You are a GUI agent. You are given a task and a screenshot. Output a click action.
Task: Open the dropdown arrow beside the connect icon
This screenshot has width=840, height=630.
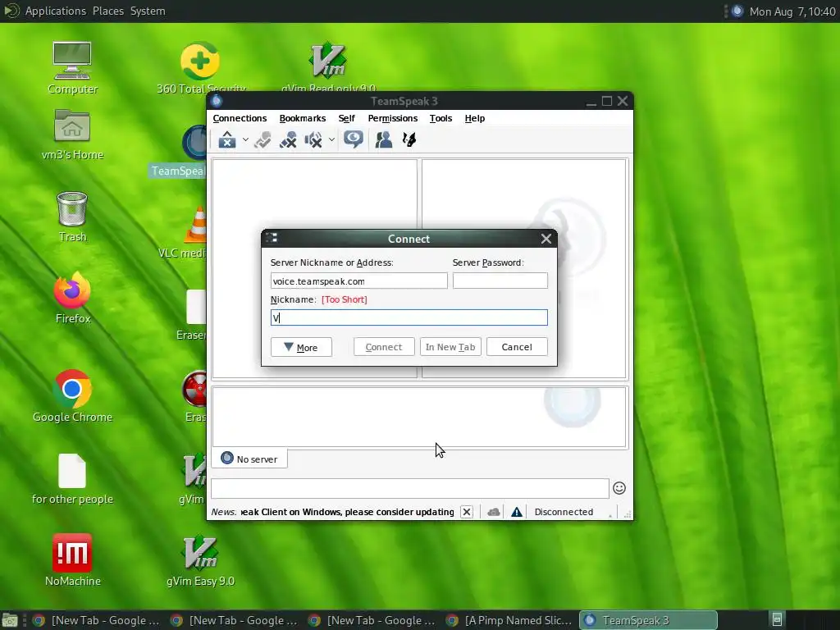[x=245, y=139]
